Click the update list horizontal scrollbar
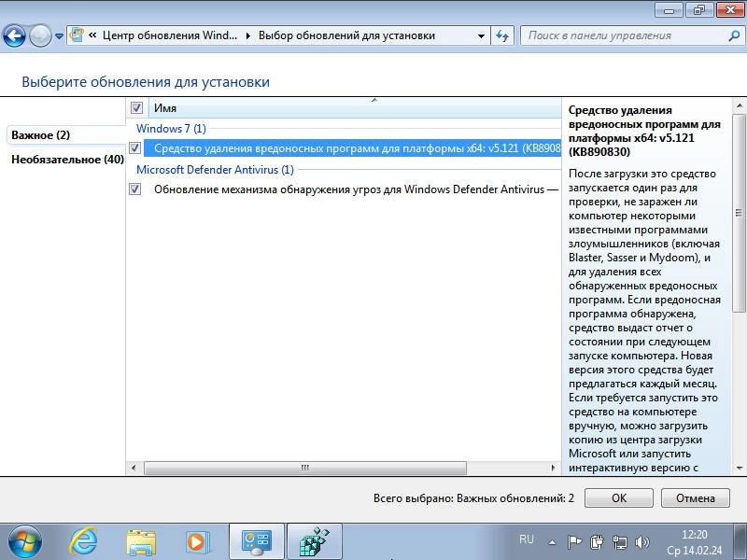 pyautogui.click(x=303, y=468)
